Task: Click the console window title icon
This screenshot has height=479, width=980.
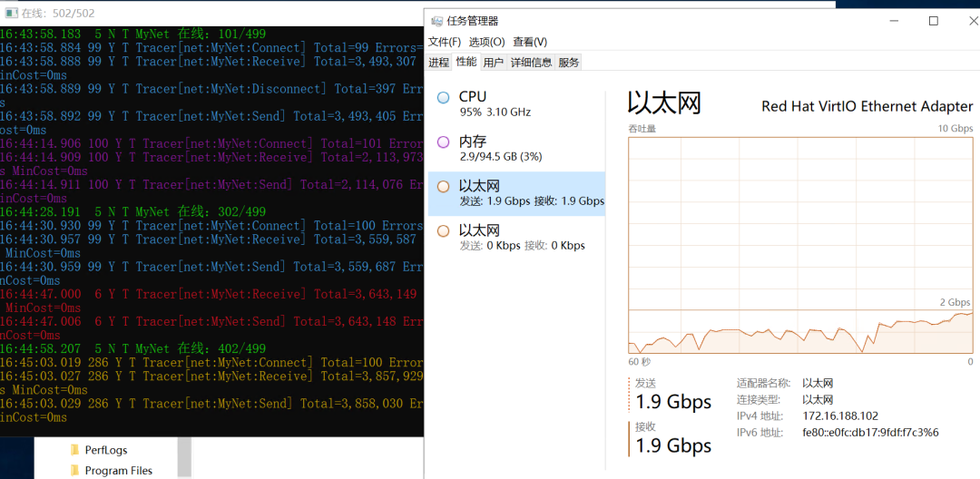Action: tap(11, 13)
